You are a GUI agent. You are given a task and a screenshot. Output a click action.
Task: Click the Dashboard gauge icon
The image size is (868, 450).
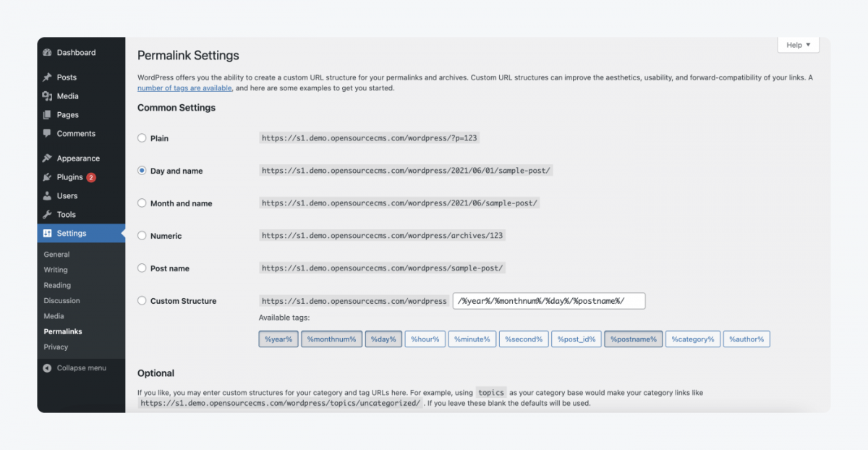click(48, 53)
